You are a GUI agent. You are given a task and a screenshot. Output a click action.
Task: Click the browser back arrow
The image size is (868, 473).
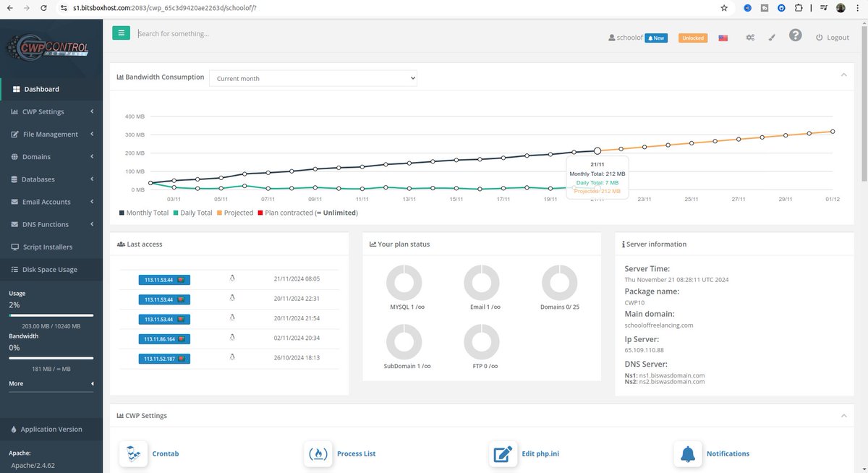click(x=9, y=8)
